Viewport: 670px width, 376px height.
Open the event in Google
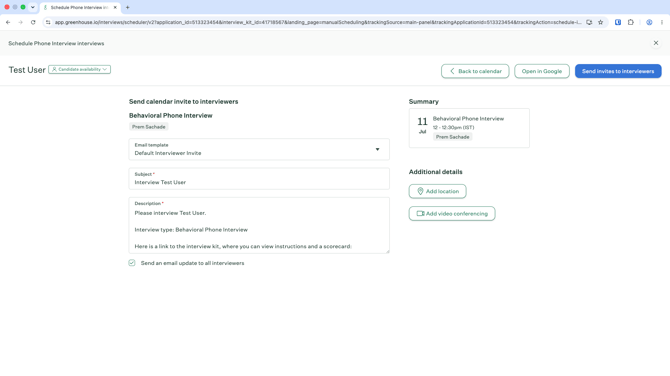pyautogui.click(x=542, y=71)
